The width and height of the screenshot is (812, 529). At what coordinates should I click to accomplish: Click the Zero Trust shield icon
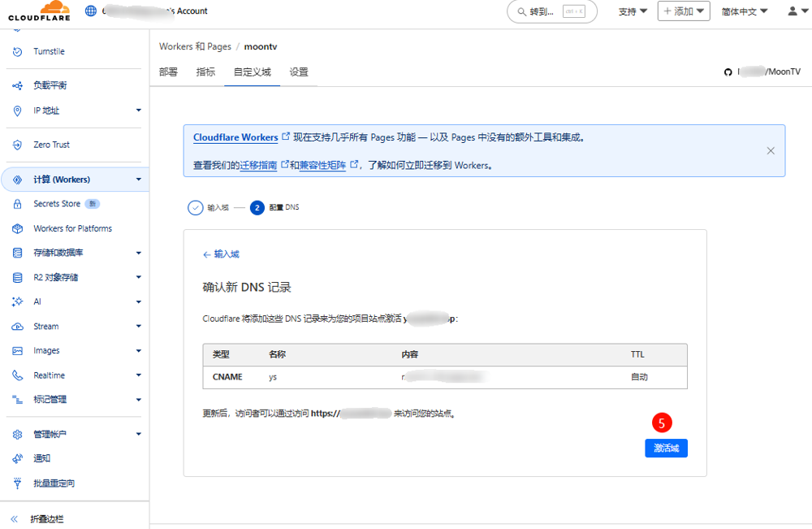coord(18,145)
